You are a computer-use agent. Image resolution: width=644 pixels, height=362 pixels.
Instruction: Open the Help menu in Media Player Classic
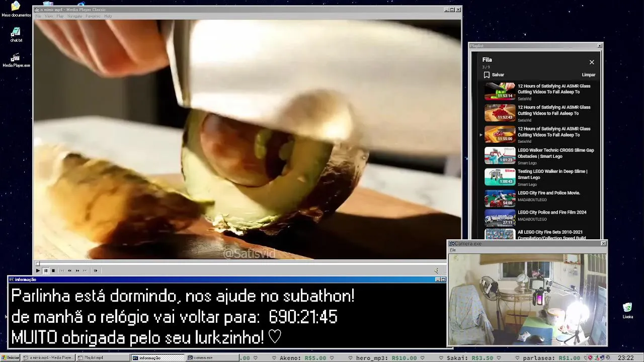(x=108, y=16)
